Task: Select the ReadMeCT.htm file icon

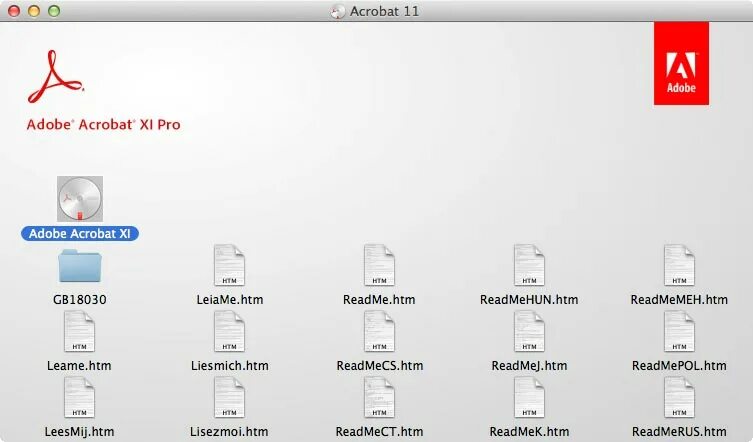Action: (x=379, y=398)
